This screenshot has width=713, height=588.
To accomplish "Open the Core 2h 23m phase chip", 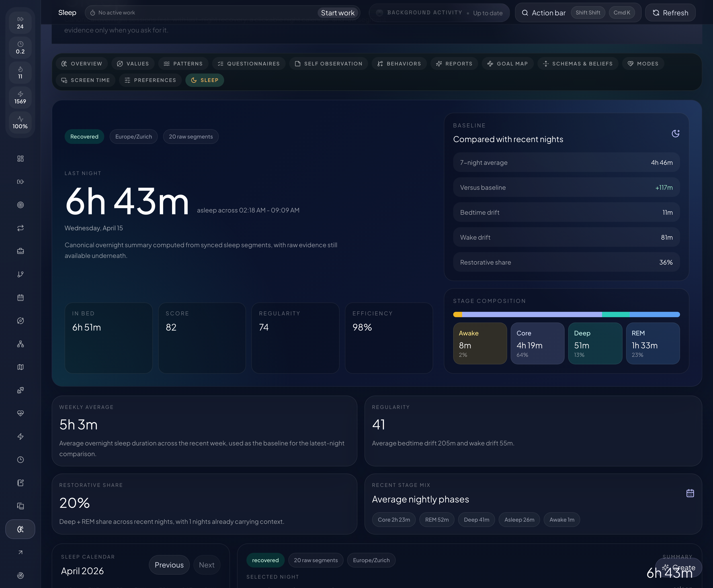I will pos(394,519).
